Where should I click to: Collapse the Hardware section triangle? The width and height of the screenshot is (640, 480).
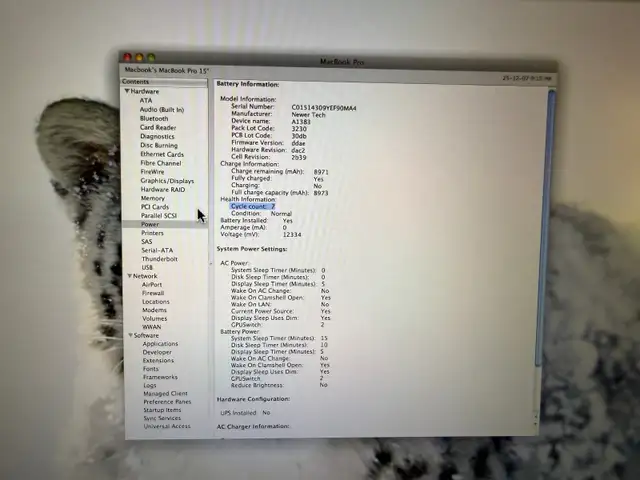(127, 91)
